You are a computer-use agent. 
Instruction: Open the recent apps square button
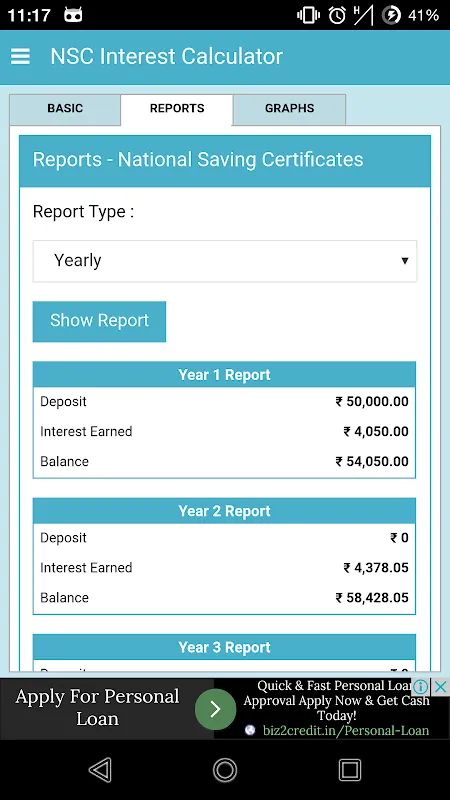(x=350, y=769)
